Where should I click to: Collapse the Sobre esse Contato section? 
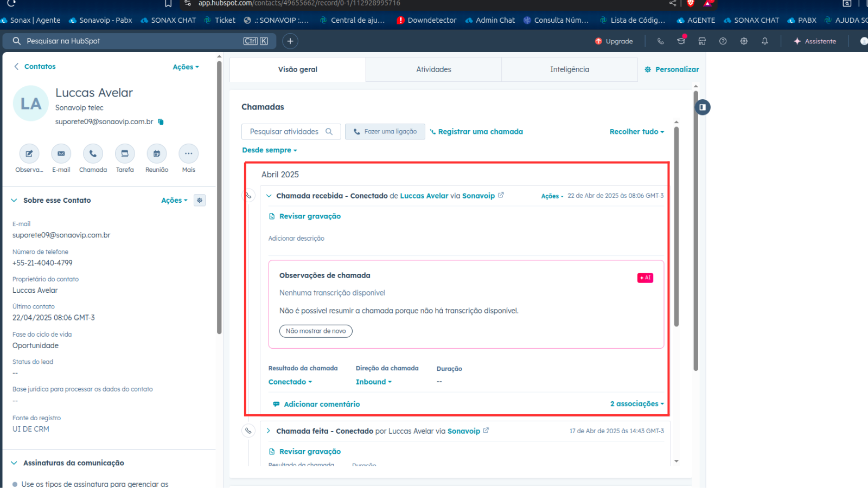point(14,201)
